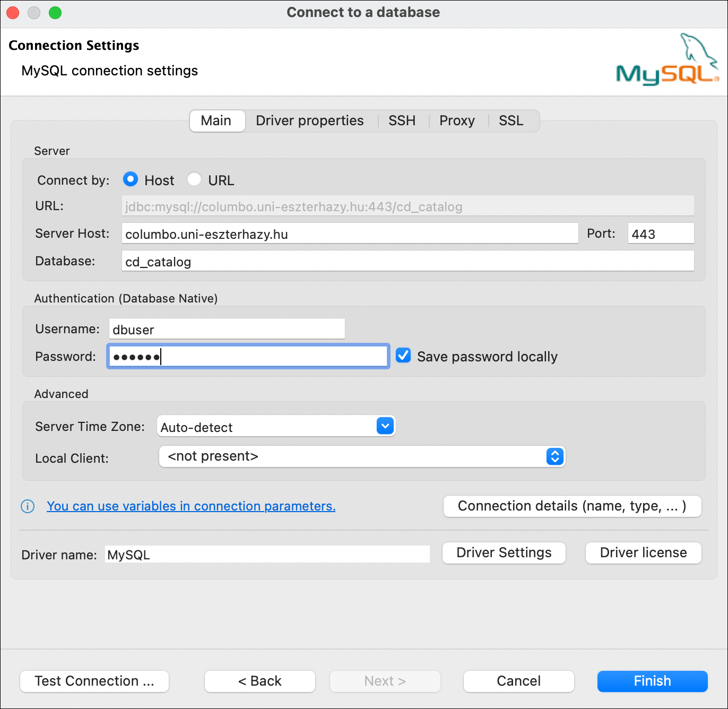Switch to the SSL tab
The width and height of the screenshot is (728, 709).
point(511,121)
